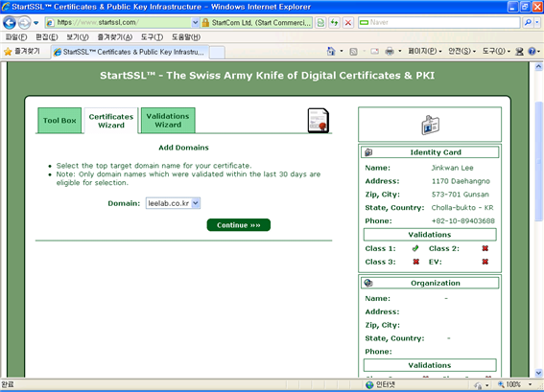Click the Identity Card header icon
Image resolution: width=544 pixels, height=392 pixels.
[x=368, y=152]
